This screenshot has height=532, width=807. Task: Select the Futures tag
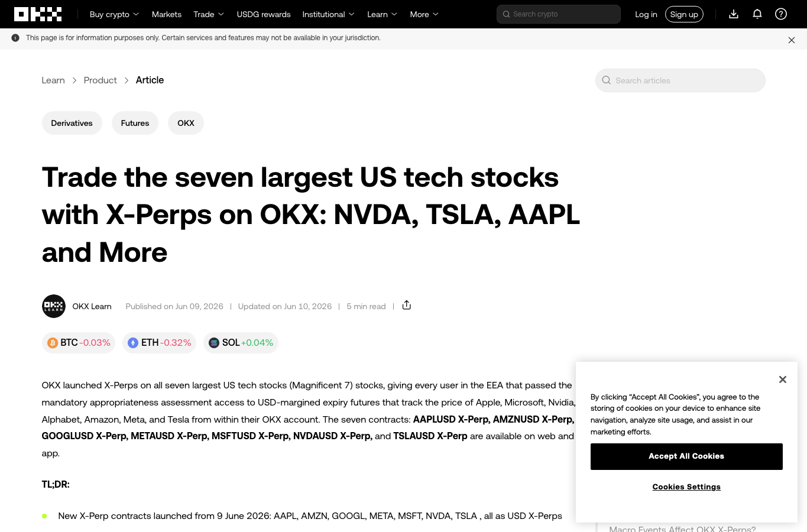click(135, 123)
